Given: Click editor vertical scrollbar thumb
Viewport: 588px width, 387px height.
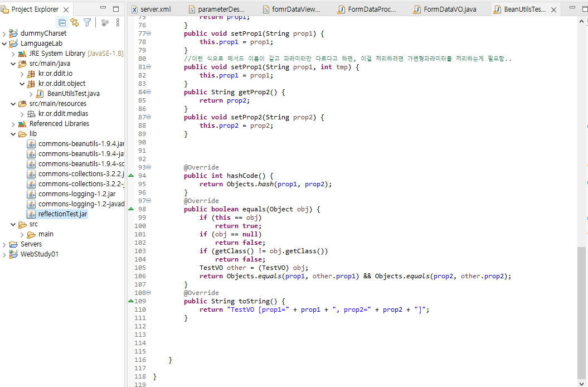Looking at the screenshot, I should tap(581, 312).
